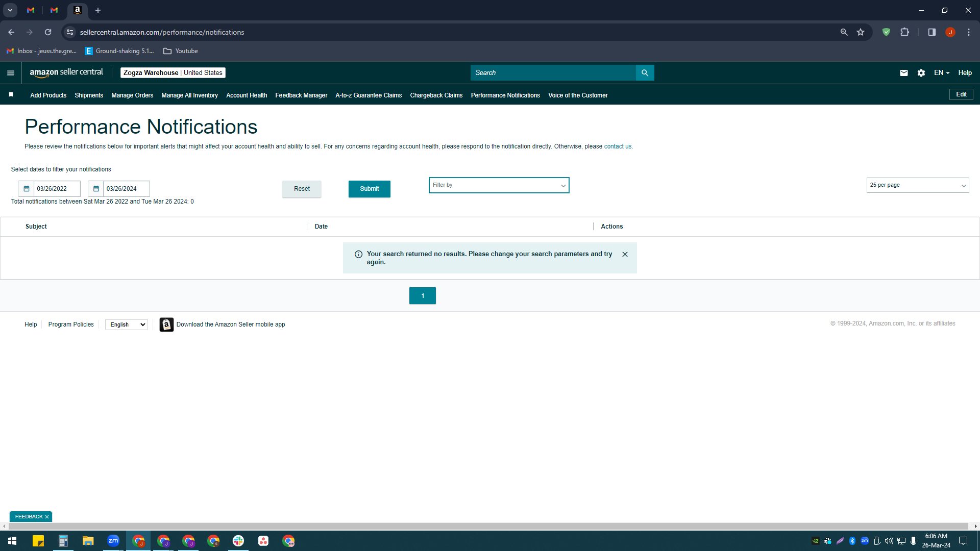Open the messages envelope icon

(x=903, y=73)
